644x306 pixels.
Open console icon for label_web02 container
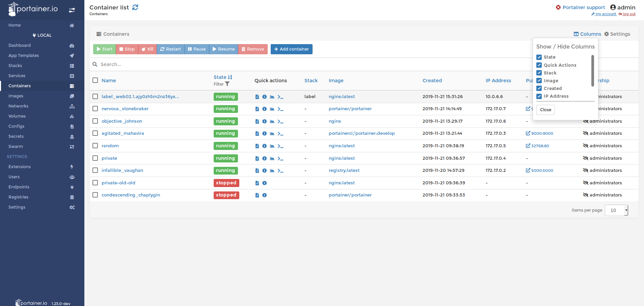[x=280, y=97]
